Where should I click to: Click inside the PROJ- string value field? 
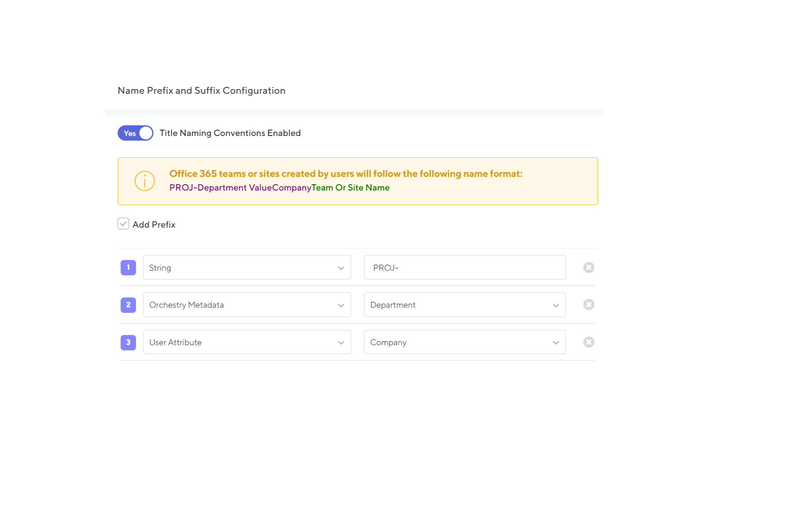point(464,267)
